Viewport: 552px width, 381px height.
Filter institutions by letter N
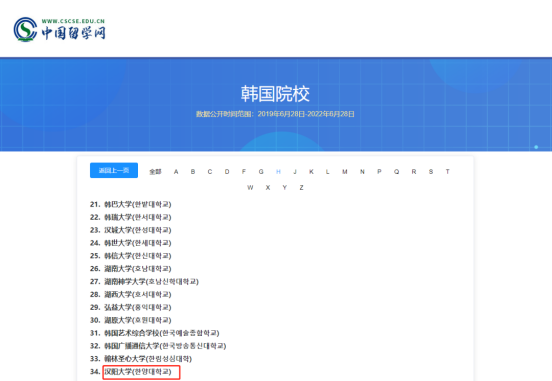click(362, 172)
